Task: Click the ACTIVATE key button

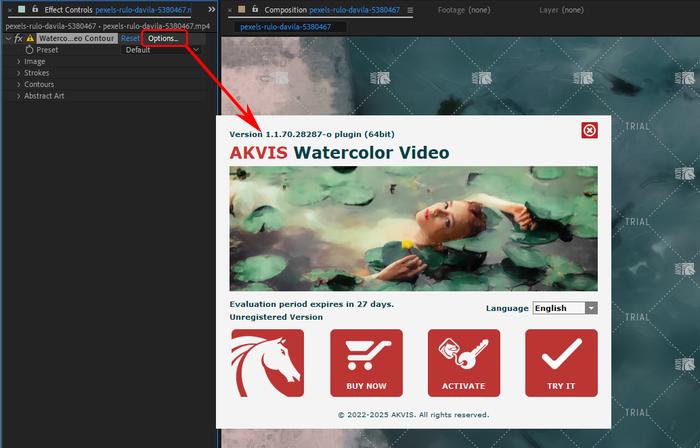Action: pos(464,363)
